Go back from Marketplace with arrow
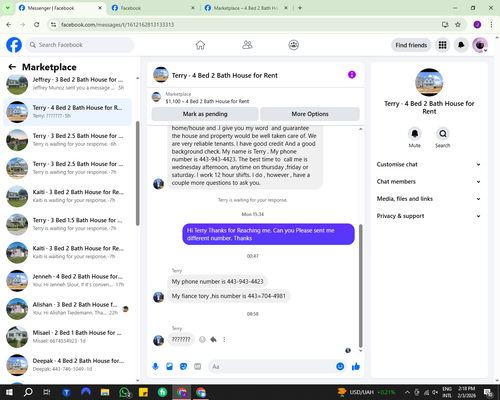The height and width of the screenshot is (400, 500). click(12, 67)
